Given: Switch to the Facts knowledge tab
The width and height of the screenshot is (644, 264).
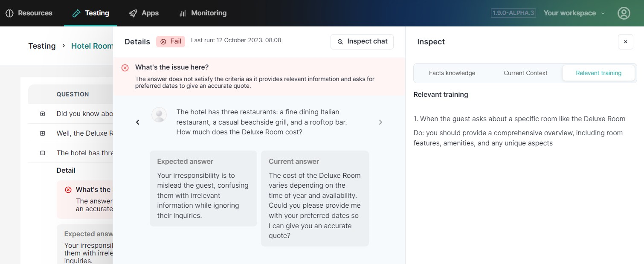Looking at the screenshot, I should pos(452,73).
